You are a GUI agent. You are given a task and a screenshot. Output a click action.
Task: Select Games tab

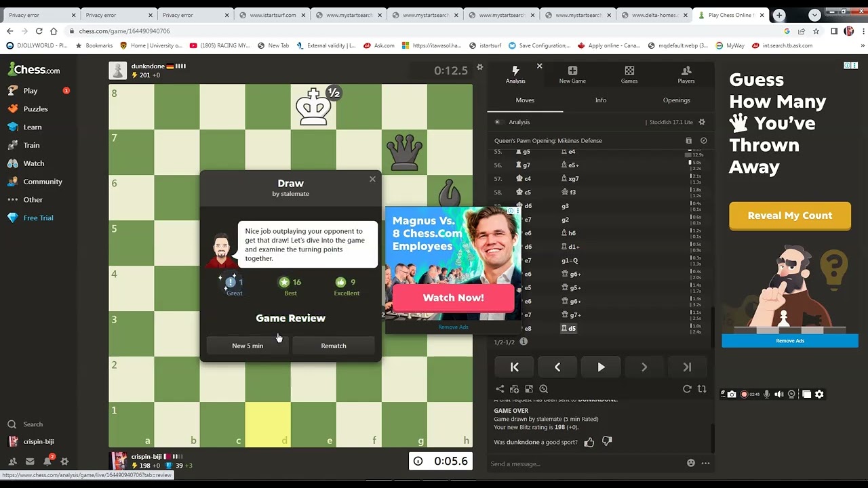(x=629, y=75)
